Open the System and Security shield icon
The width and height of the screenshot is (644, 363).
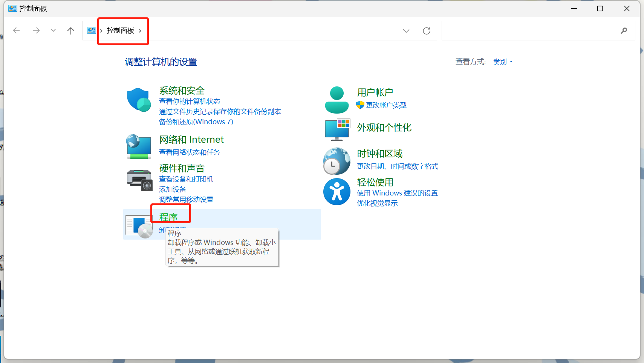click(139, 100)
